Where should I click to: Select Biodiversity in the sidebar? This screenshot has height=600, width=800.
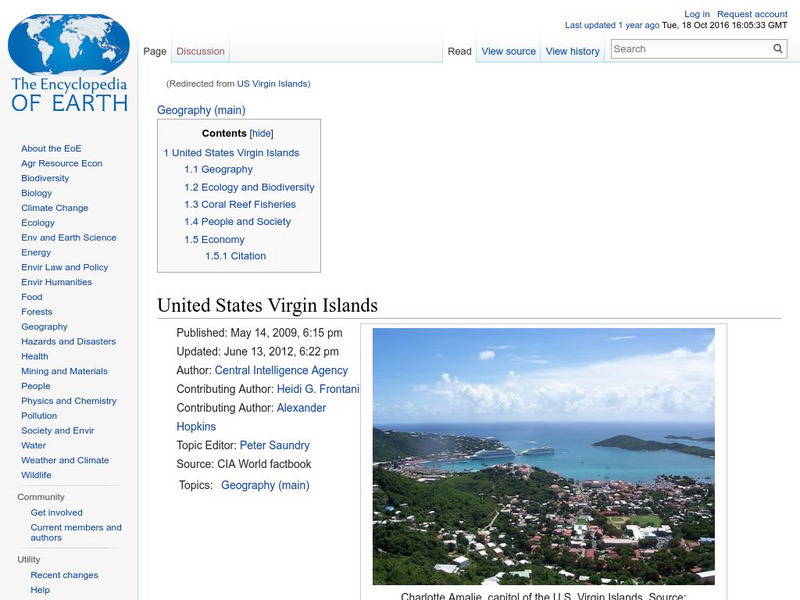(x=43, y=177)
